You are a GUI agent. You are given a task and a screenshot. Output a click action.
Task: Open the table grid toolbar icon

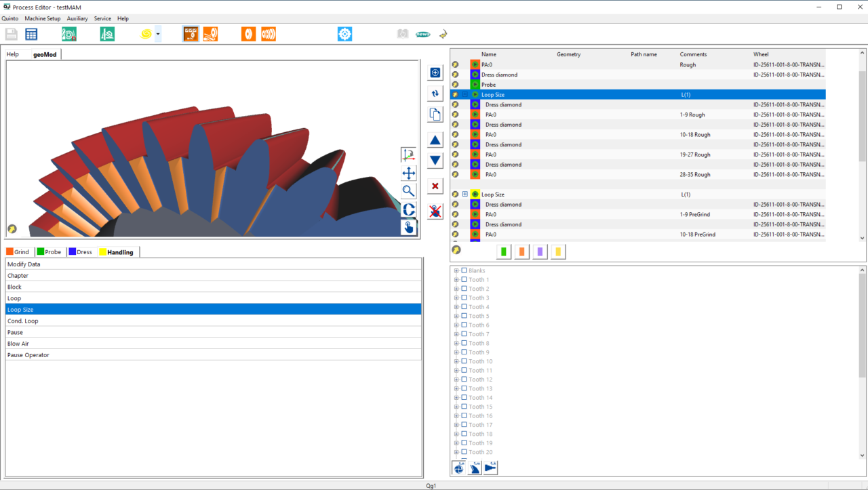point(31,34)
